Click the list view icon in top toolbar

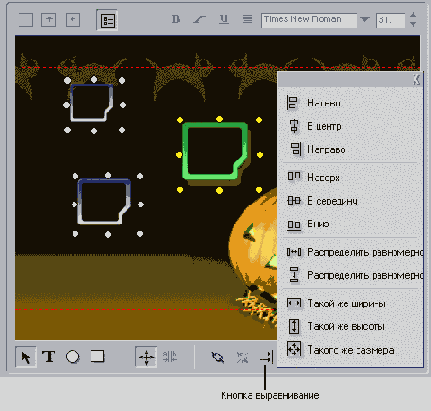(x=107, y=20)
